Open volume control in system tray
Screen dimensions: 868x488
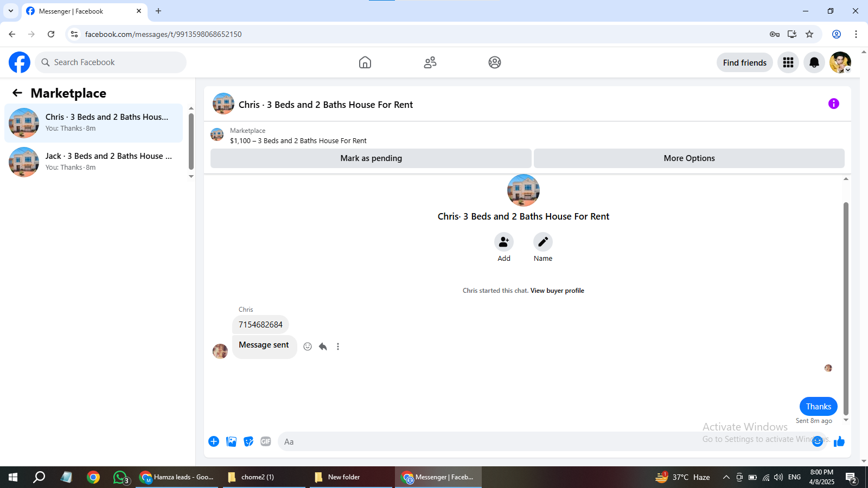click(778, 477)
